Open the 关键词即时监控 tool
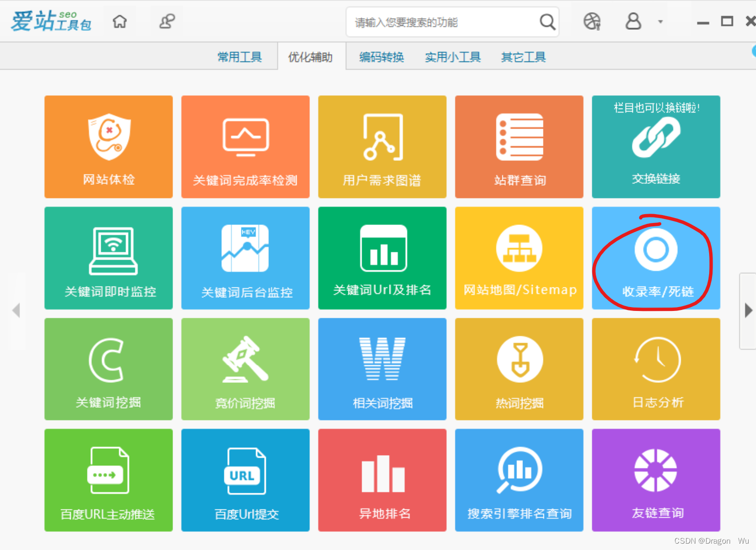The height and width of the screenshot is (550, 756). pos(108,258)
